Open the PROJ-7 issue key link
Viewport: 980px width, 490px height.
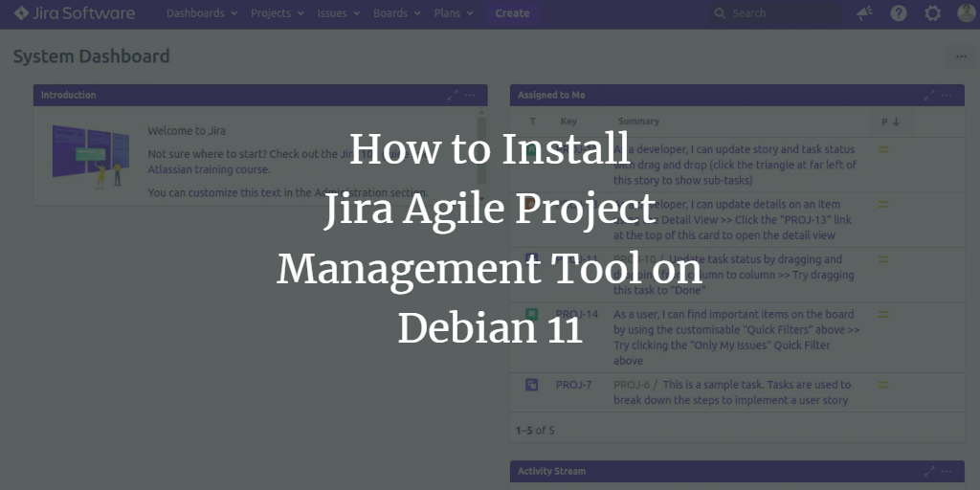pos(574,385)
